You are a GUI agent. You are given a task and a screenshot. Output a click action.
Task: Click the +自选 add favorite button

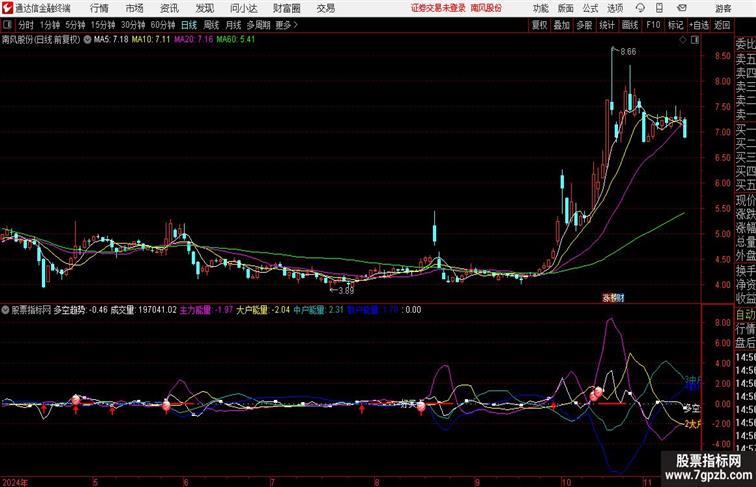(x=699, y=25)
